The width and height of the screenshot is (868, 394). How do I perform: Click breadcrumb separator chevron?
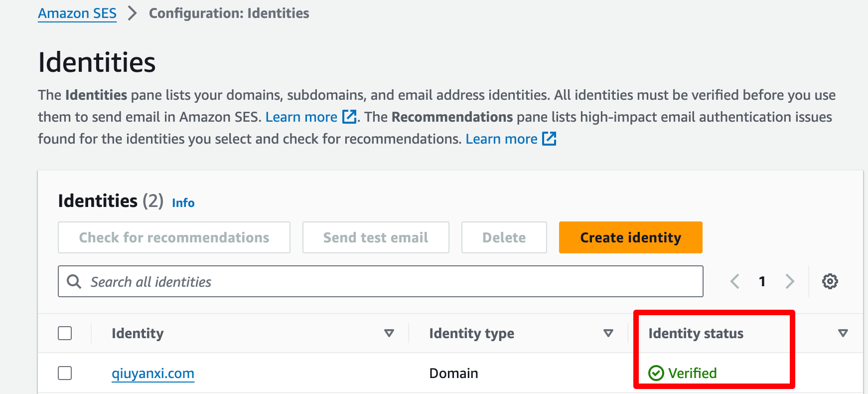coord(132,13)
